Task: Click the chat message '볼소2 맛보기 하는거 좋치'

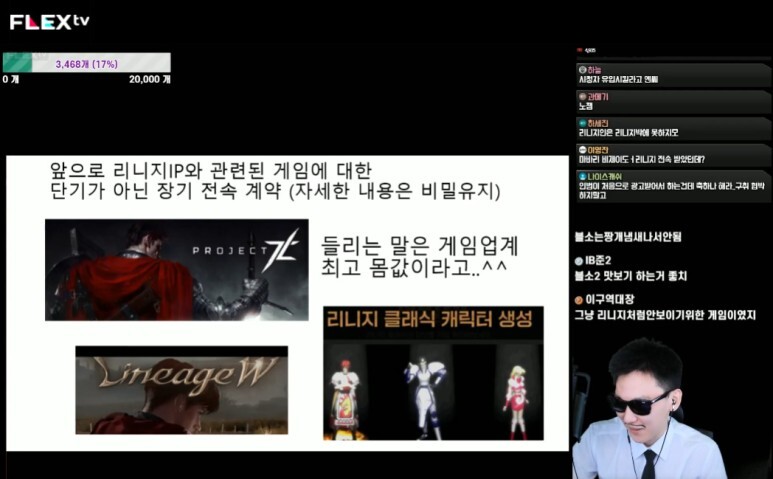Action: click(631, 276)
